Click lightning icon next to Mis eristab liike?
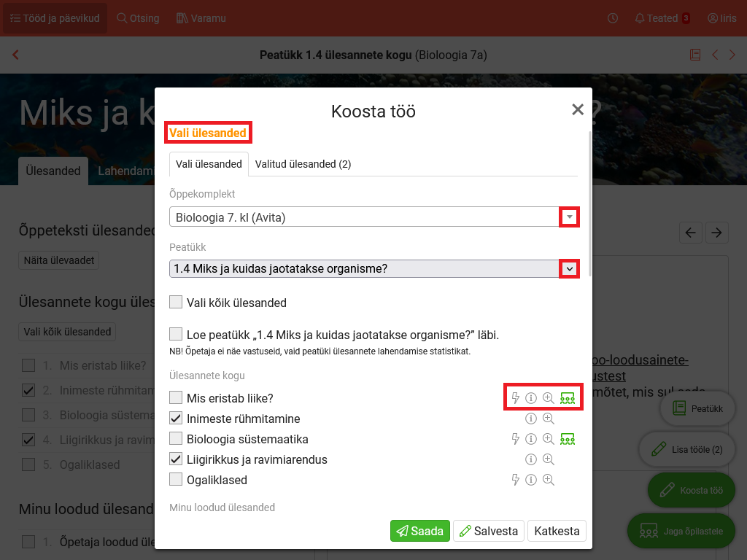Viewport: 747px width, 560px height. (516, 398)
